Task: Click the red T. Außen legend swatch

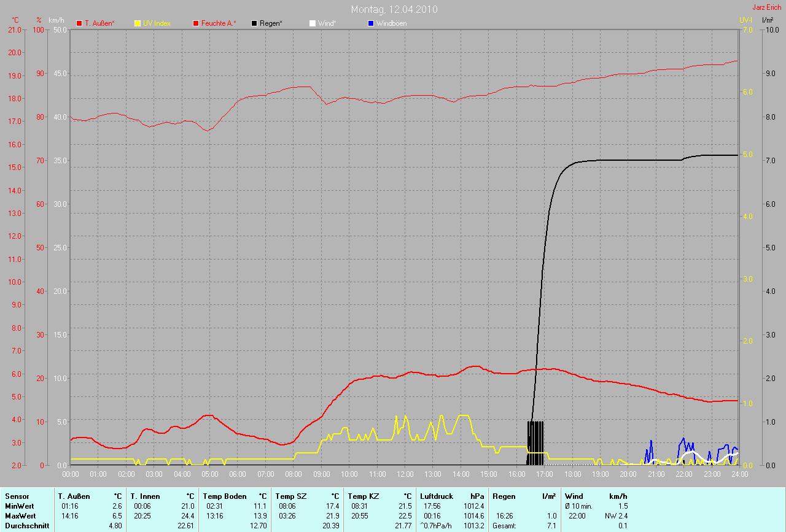Action: [79, 23]
